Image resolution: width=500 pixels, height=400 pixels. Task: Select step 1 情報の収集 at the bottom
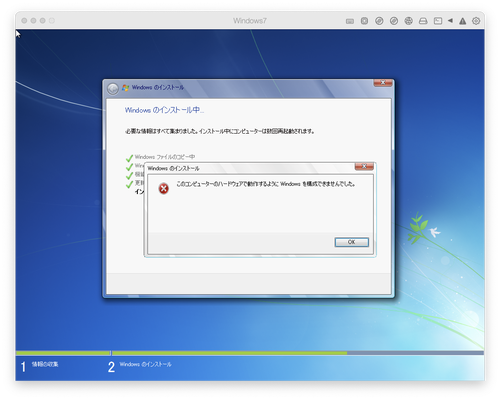[x=40, y=366]
